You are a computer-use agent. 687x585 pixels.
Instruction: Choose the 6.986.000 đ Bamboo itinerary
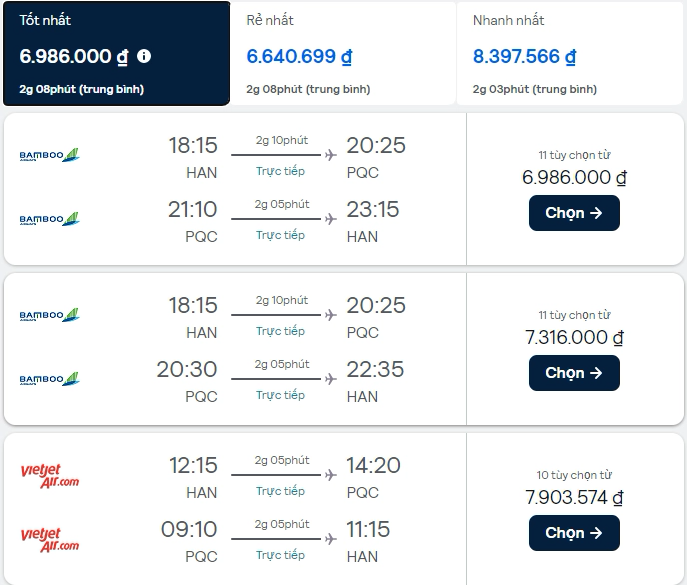tap(574, 213)
